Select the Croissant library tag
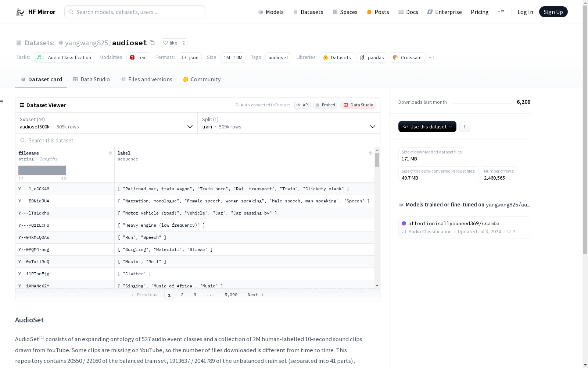Image resolution: width=588 pixels, height=368 pixels. pos(408,57)
